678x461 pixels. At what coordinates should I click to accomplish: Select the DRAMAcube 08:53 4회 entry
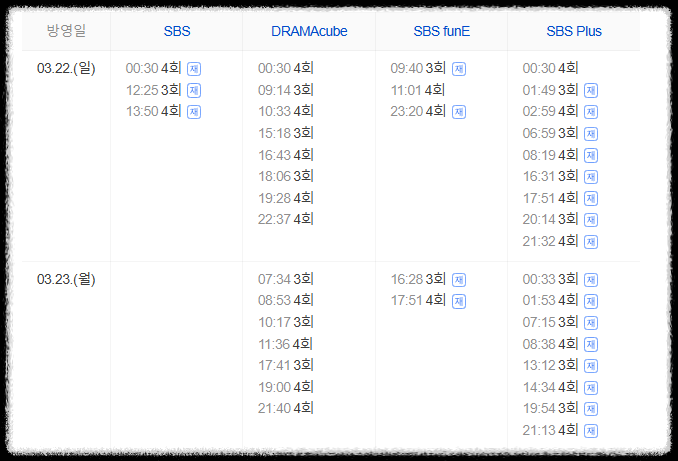pyautogui.click(x=286, y=300)
